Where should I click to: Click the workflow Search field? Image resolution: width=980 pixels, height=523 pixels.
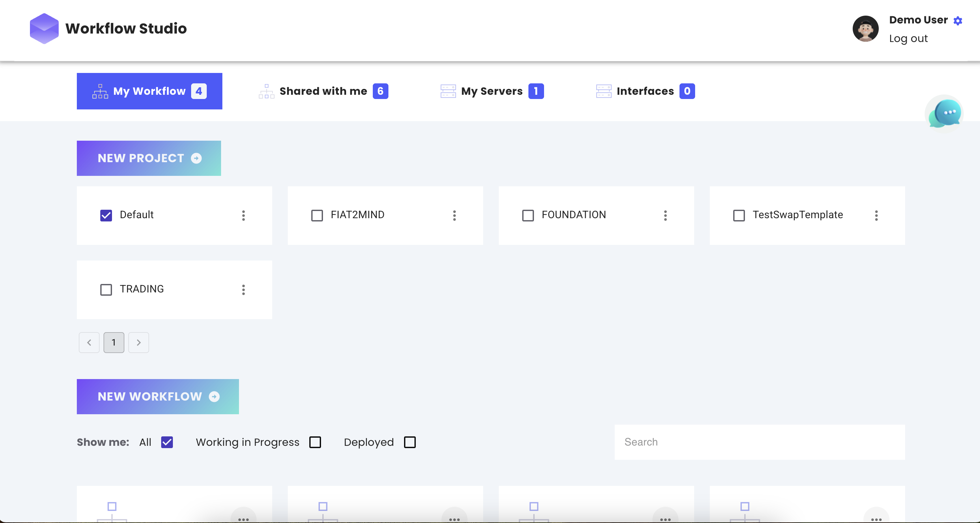[x=759, y=442]
